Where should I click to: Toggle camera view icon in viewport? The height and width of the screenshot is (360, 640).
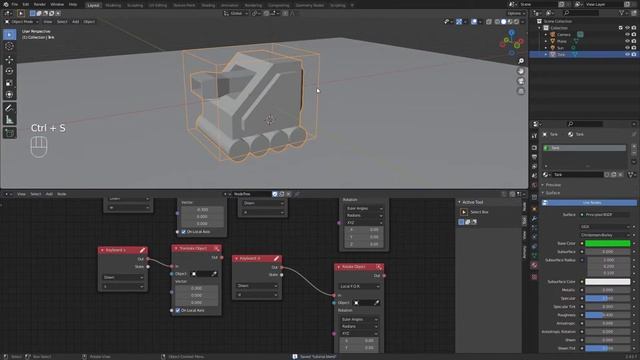click(521, 81)
